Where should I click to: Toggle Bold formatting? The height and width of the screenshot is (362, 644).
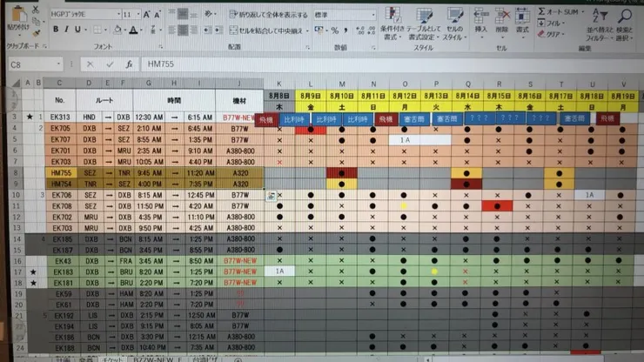click(56, 30)
